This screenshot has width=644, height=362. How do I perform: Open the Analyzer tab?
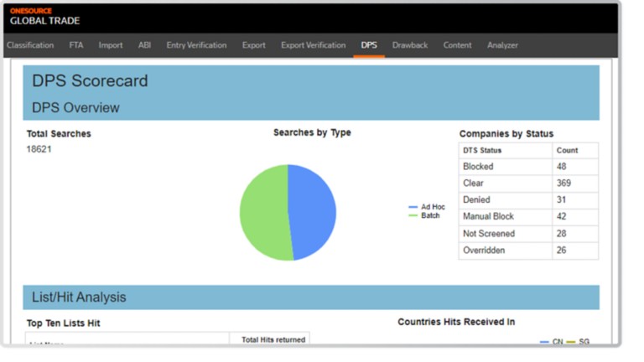click(502, 45)
